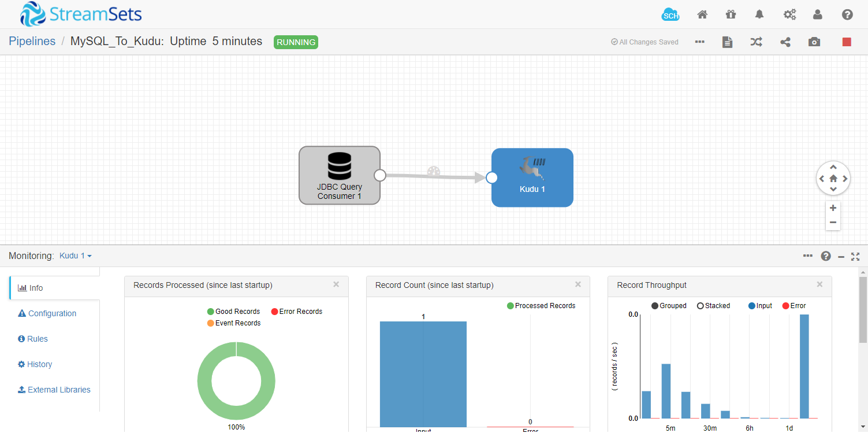Open the administration gears icon
868x433 pixels.
point(789,14)
